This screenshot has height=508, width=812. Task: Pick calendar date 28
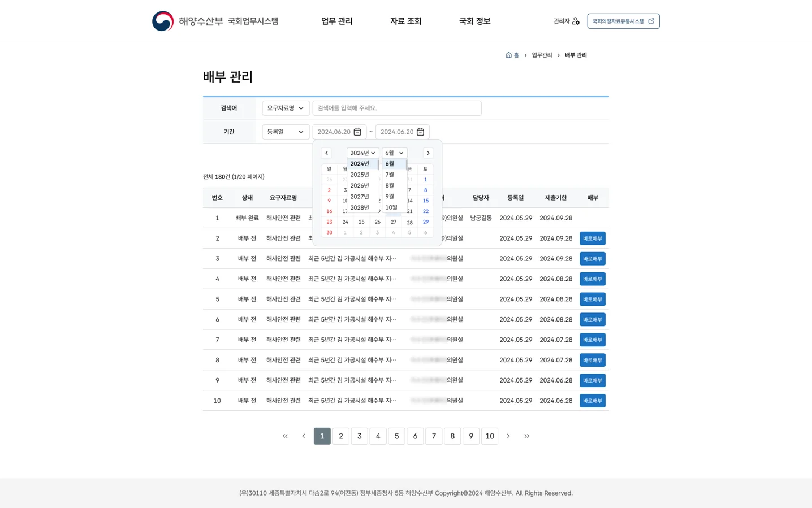[x=409, y=222]
